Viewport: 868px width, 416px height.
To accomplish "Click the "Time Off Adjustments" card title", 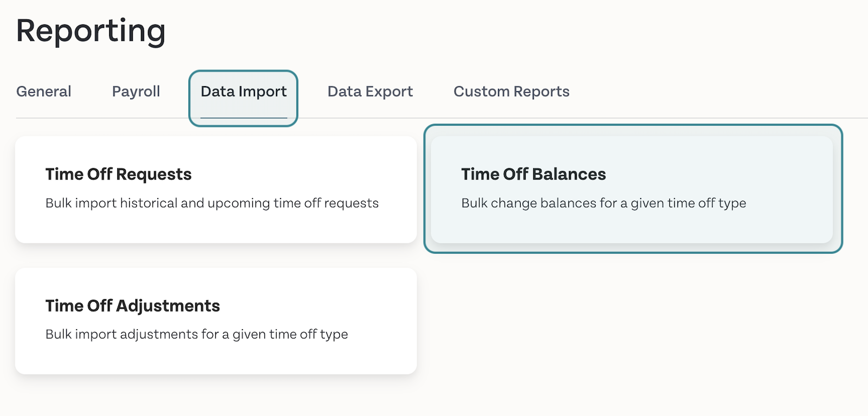I will pos(132,306).
